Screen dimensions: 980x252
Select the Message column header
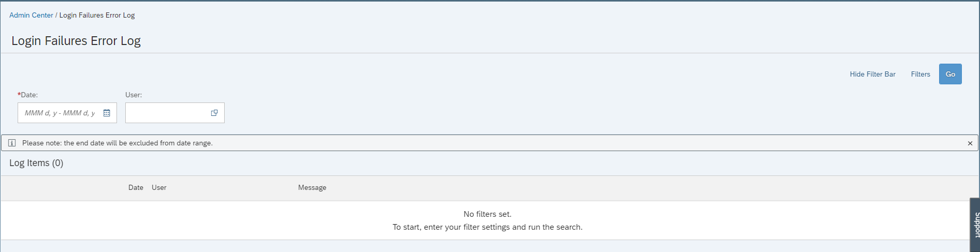pos(312,187)
